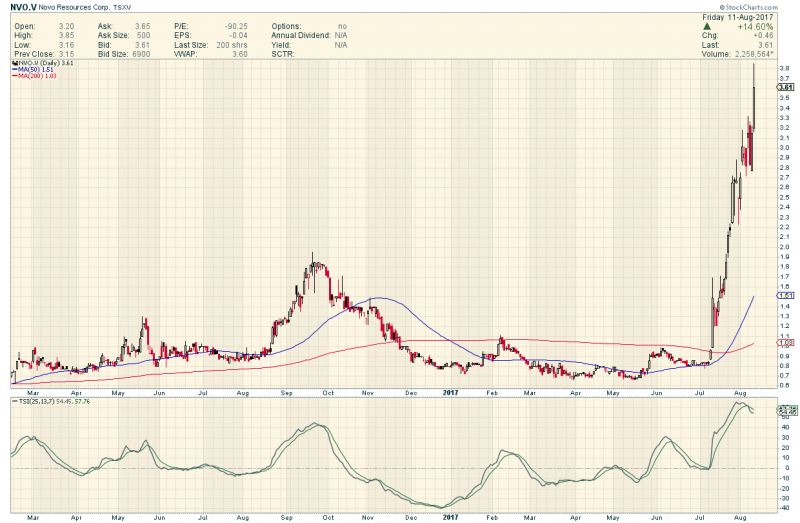Select the VWAP value 3.60
This screenshot has height=523, width=800.
pos(240,54)
